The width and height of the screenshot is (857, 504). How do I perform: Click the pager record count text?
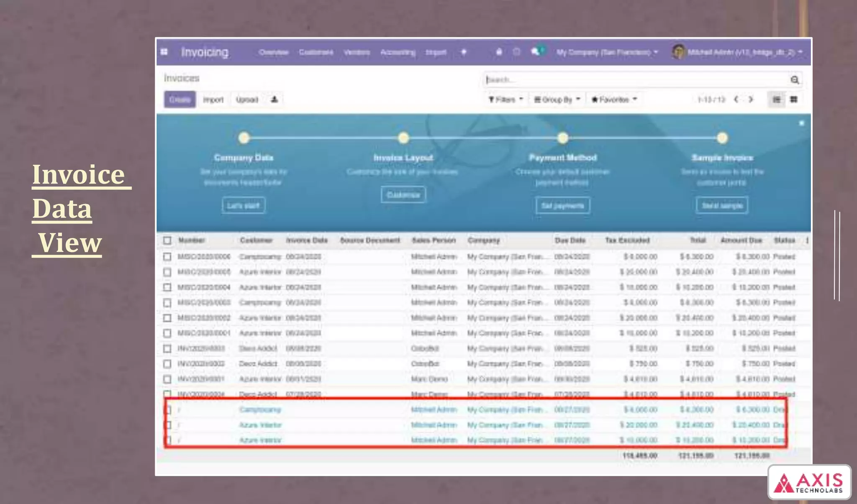click(x=711, y=100)
